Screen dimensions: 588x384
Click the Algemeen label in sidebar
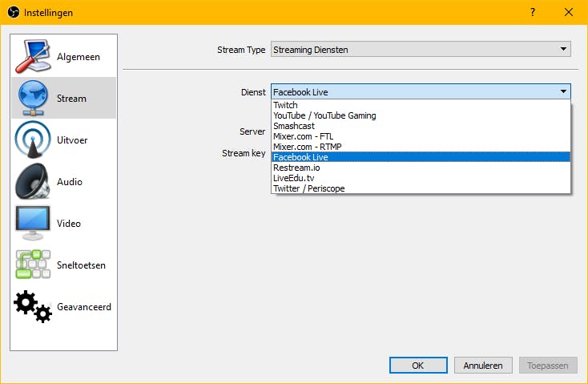click(79, 57)
